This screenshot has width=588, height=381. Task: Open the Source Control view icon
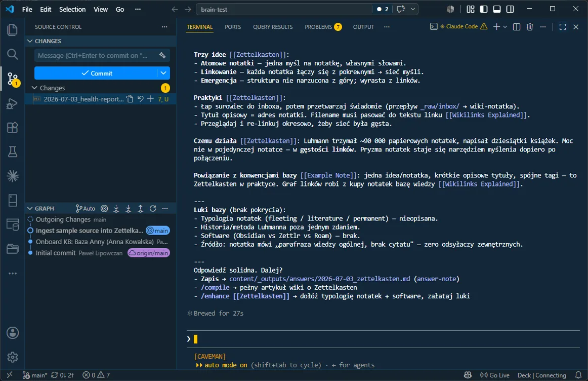click(12, 79)
